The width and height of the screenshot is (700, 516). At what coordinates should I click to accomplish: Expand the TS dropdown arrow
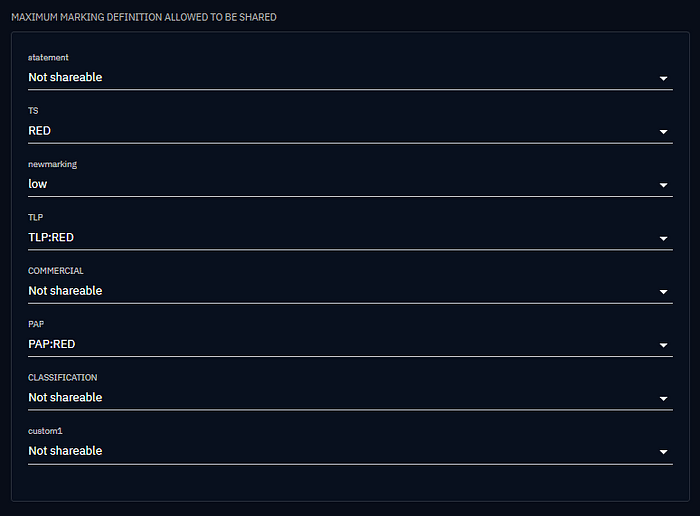point(663,132)
